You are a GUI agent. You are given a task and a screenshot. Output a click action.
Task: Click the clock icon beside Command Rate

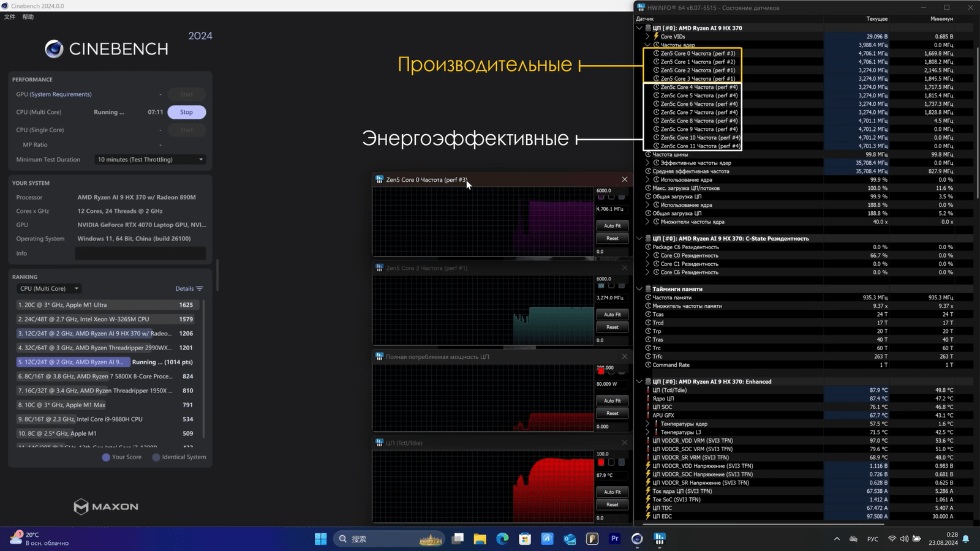click(648, 365)
